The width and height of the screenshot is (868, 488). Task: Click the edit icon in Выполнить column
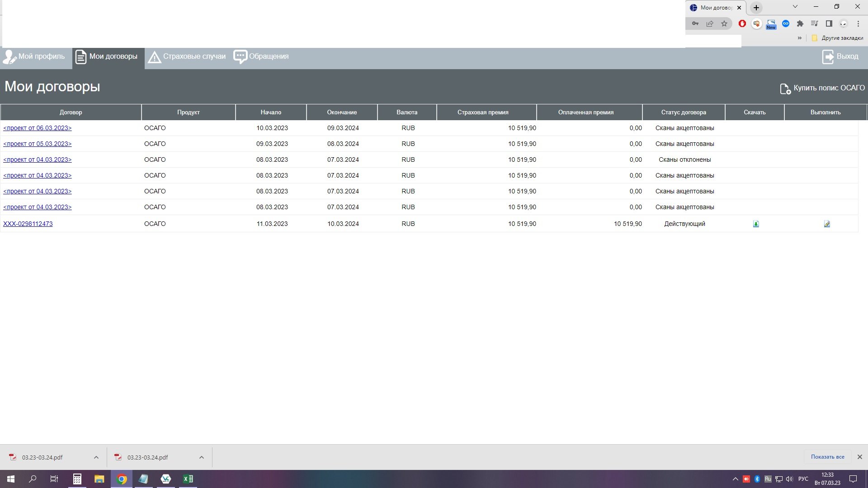(826, 224)
